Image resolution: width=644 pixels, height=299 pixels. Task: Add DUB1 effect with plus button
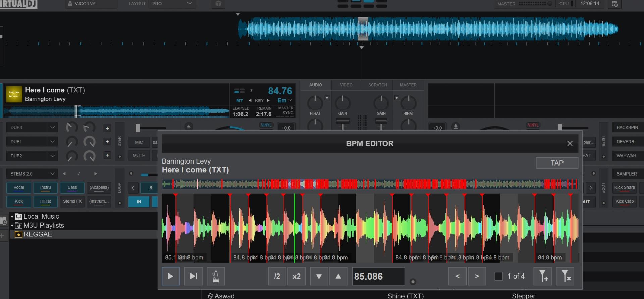click(107, 142)
